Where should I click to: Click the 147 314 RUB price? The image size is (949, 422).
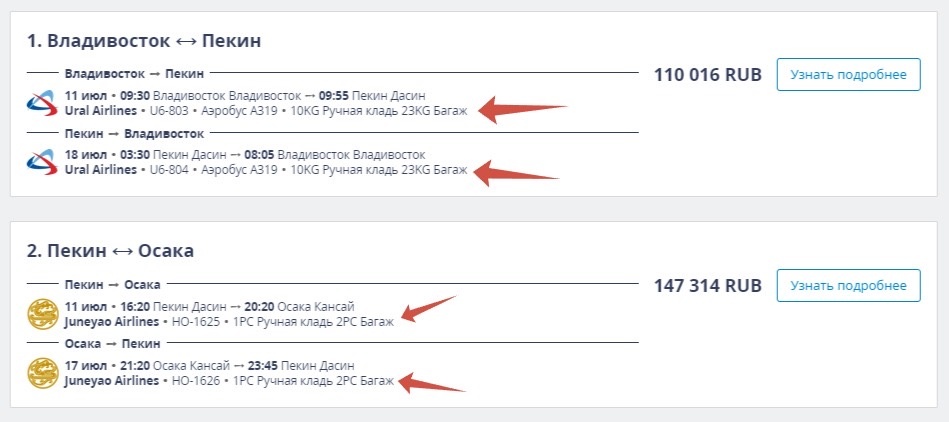(x=708, y=286)
